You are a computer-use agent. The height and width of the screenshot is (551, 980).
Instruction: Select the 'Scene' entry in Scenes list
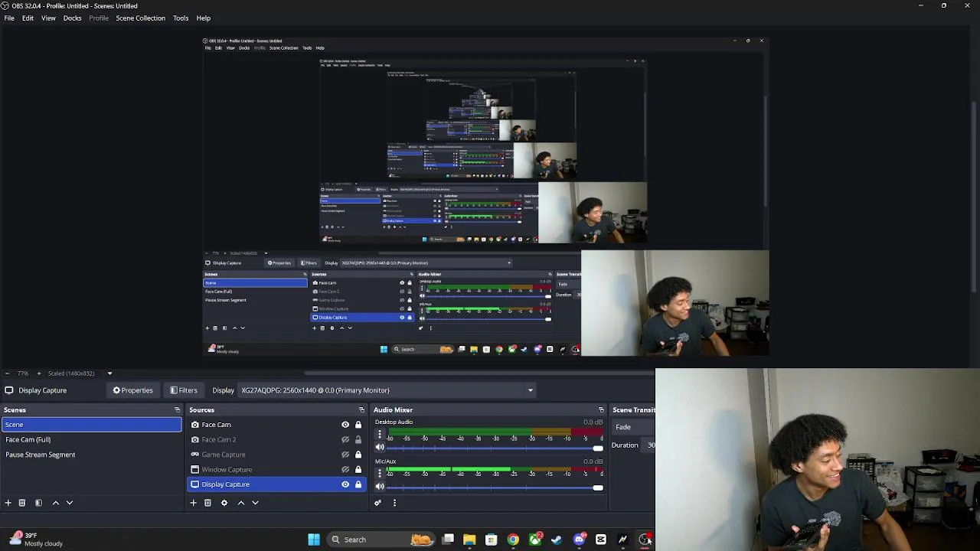pyautogui.click(x=91, y=425)
